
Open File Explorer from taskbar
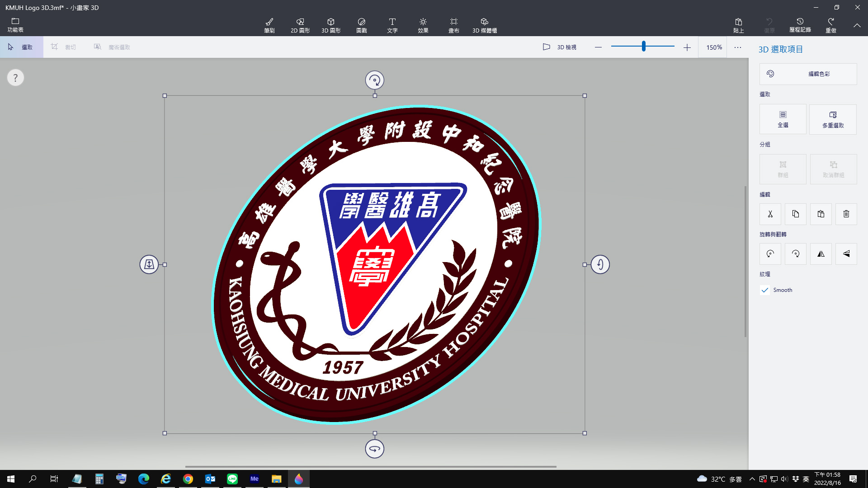pyautogui.click(x=277, y=479)
